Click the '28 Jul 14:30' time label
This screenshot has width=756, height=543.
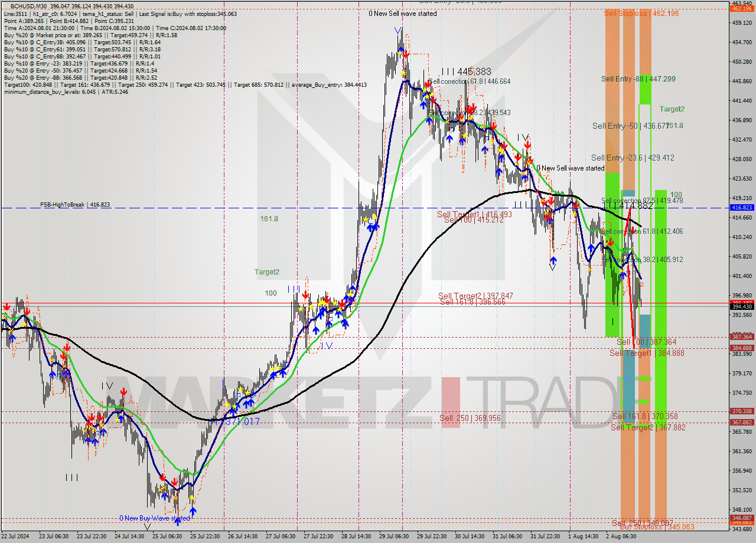(x=357, y=537)
